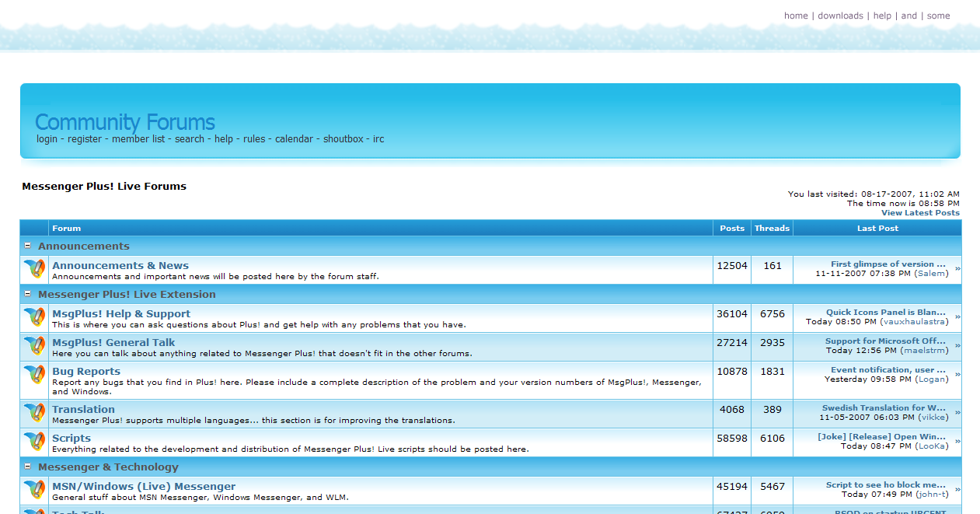Click the 'some' link in top navigation

pos(938,16)
